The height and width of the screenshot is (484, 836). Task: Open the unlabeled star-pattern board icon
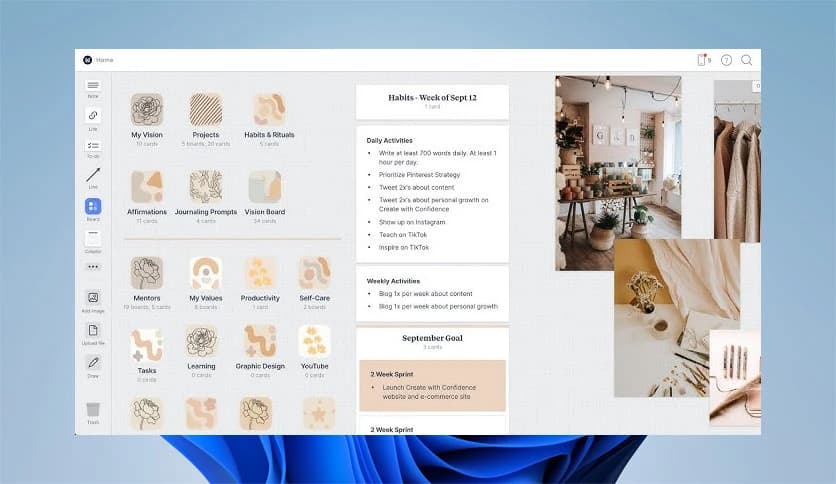319,413
